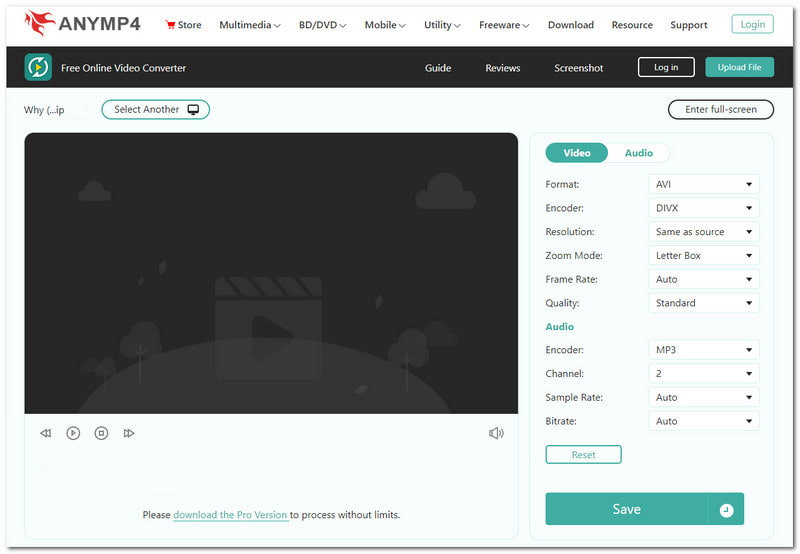This screenshot has height=554, width=800.
Task: Stop playback with the stop icon
Action: (x=101, y=433)
